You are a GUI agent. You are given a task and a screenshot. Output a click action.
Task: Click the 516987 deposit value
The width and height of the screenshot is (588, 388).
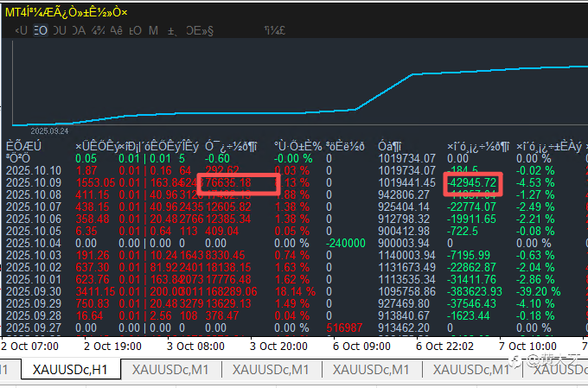coord(344,328)
